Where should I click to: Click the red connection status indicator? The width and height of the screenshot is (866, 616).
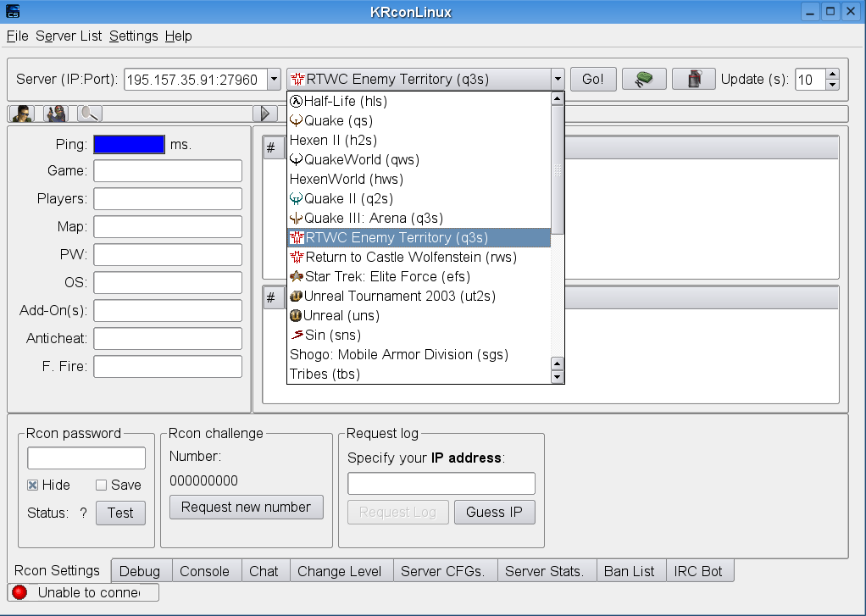pyautogui.click(x=19, y=592)
